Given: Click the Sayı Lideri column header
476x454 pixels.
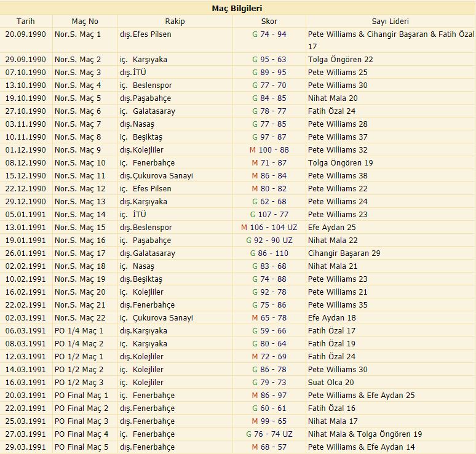Looking at the screenshot, I should click(x=391, y=22).
